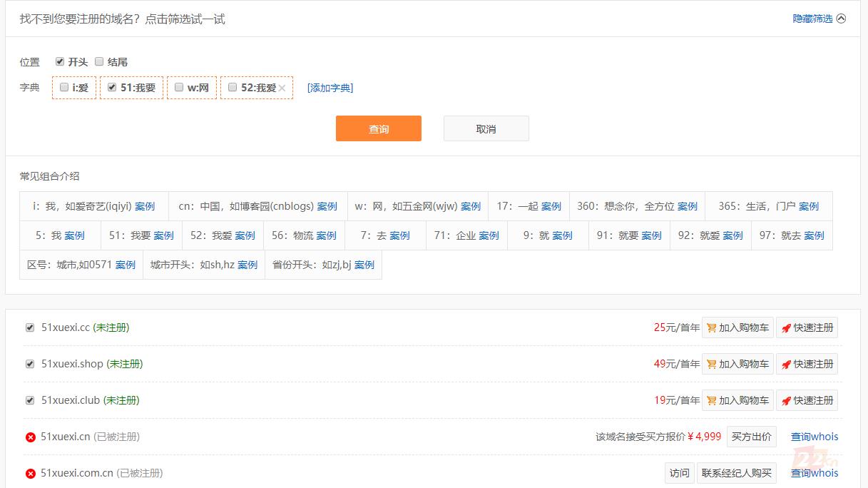868x488 pixels.
Task: Enable the 结尾 position checkbox
Action: (99, 61)
